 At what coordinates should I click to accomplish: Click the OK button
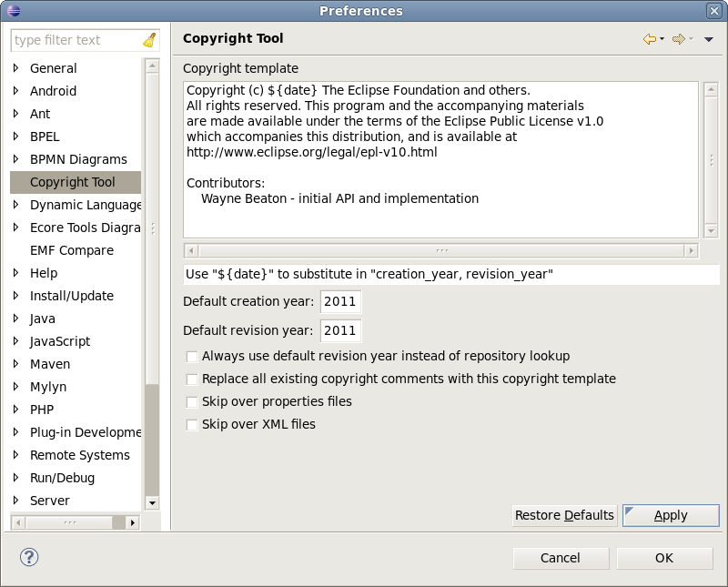tap(664, 558)
